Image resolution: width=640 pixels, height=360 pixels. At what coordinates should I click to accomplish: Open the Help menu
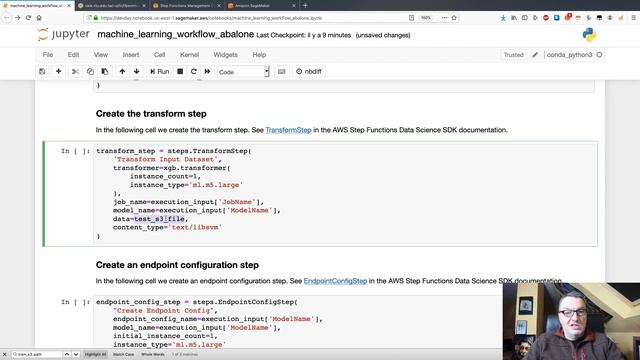[259, 55]
